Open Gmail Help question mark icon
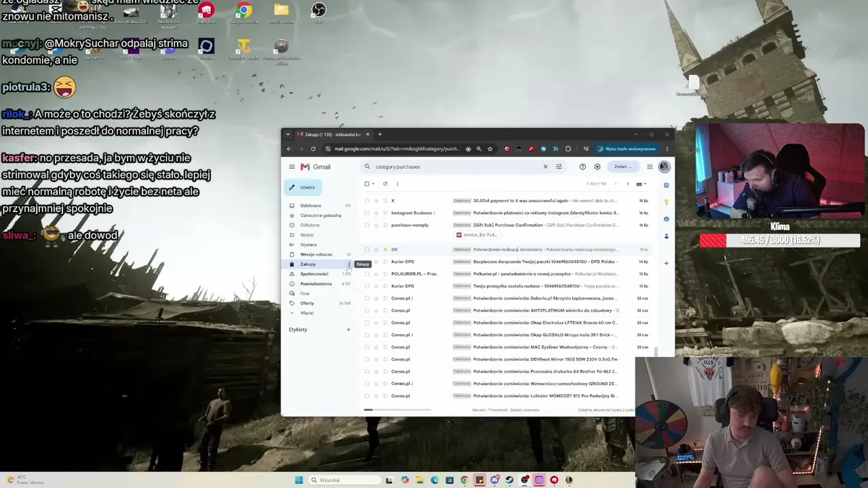Viewport: 868px width, 488px height. 583,167
